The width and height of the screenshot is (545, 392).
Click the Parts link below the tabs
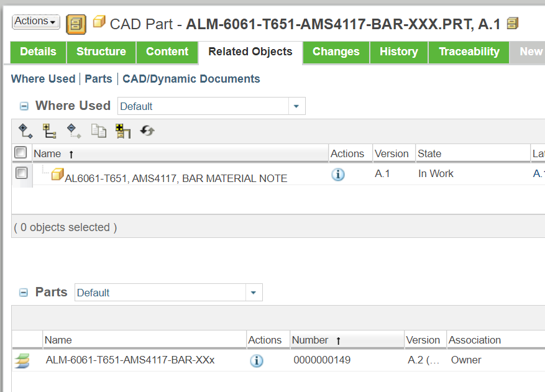pyautogui.click(x=98, y=79)
